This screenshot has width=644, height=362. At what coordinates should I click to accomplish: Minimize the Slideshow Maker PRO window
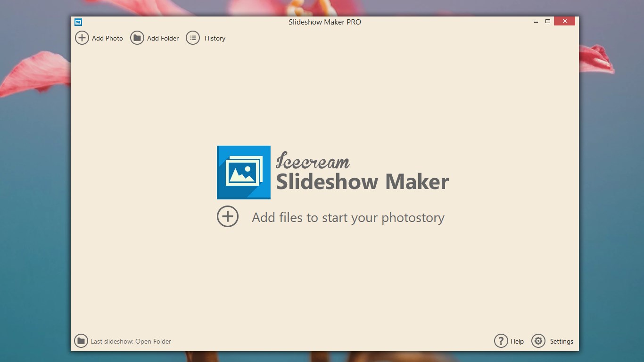click(536, 22)
